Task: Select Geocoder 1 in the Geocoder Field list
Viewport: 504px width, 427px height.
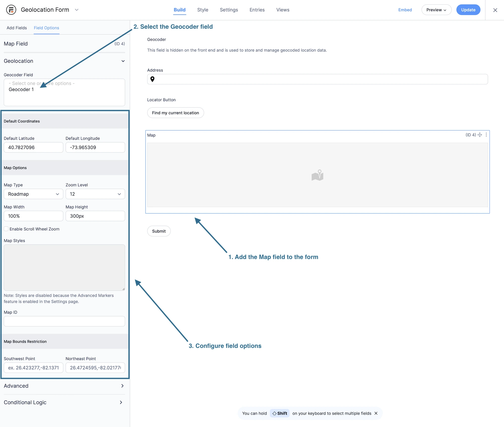Action: point(21,90)
